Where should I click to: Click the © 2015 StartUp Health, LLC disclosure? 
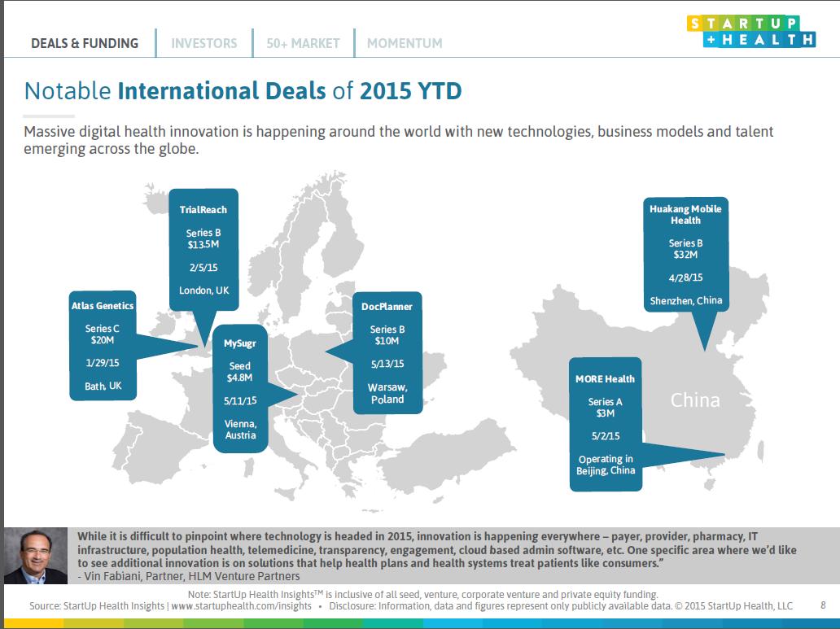coord(733,606)
